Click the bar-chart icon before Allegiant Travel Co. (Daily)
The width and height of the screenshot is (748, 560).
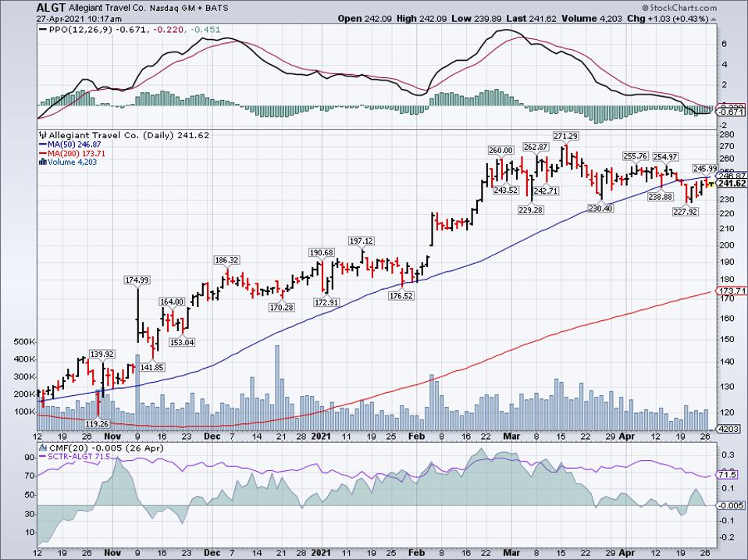click(43, 135)
